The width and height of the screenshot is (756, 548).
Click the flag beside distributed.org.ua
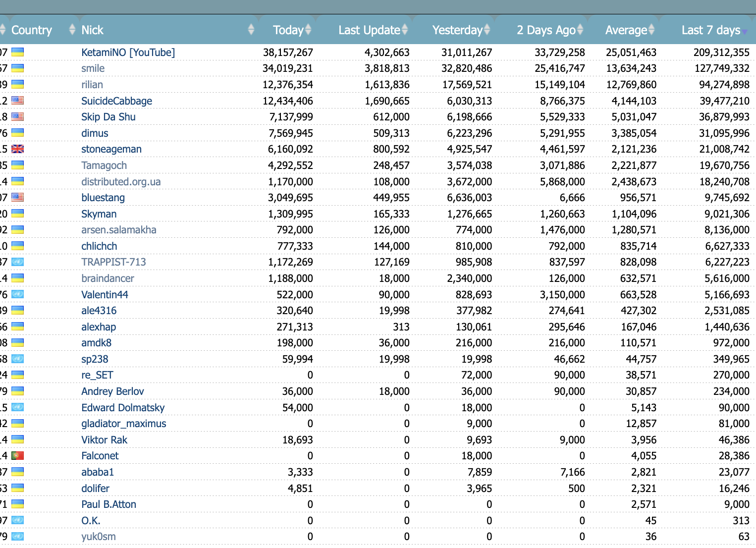click(x=18, y=181)
